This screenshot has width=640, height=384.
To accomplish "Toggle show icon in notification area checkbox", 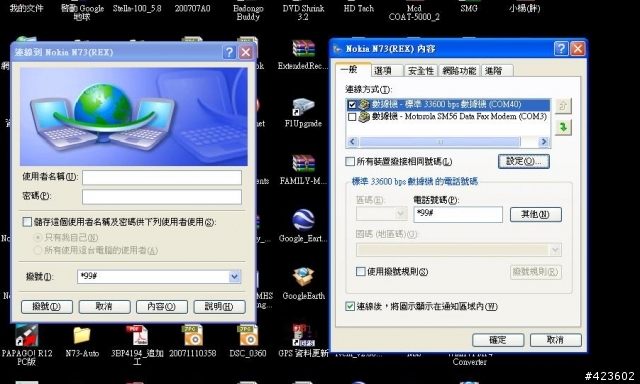I will 350,306.
